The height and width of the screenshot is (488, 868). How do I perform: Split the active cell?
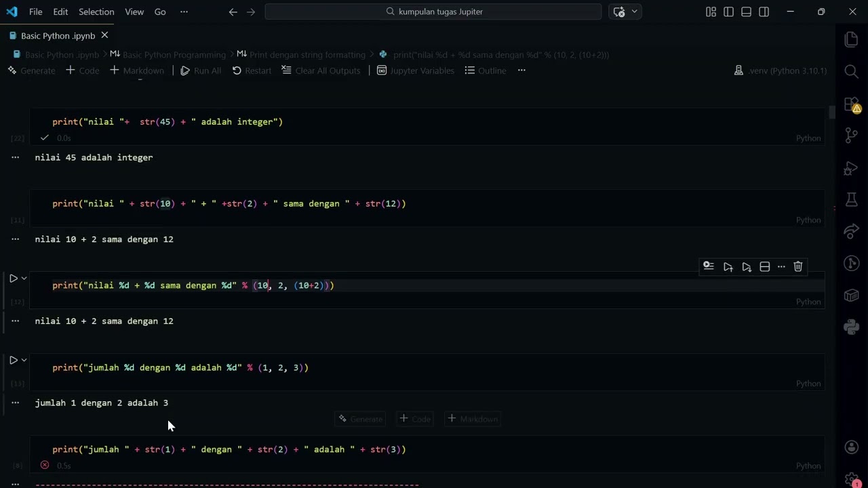(765, 267)
